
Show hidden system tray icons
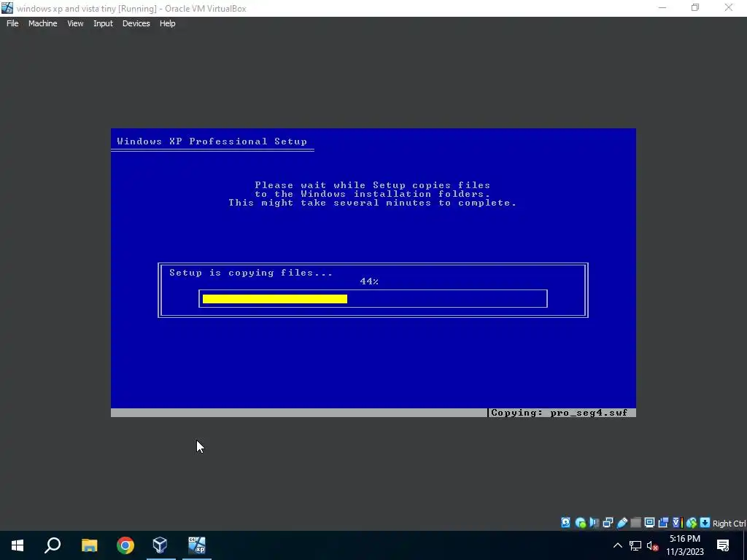[617, 545]
